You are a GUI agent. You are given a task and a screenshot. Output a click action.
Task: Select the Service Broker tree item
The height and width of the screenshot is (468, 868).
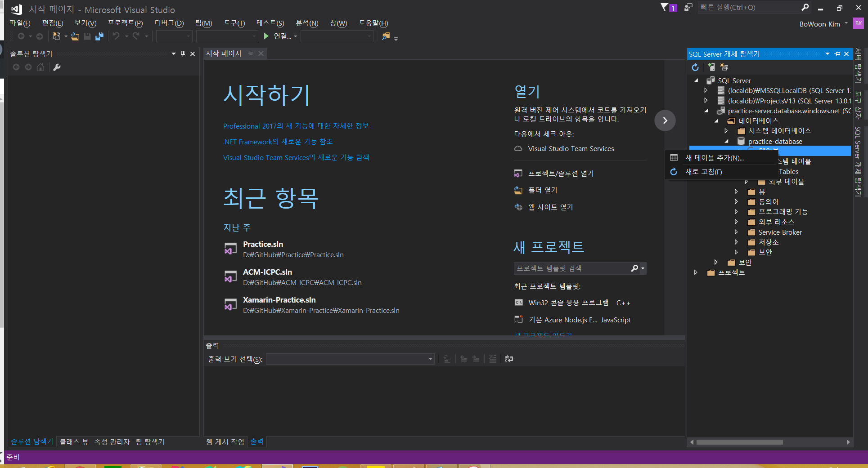[780, 232]
